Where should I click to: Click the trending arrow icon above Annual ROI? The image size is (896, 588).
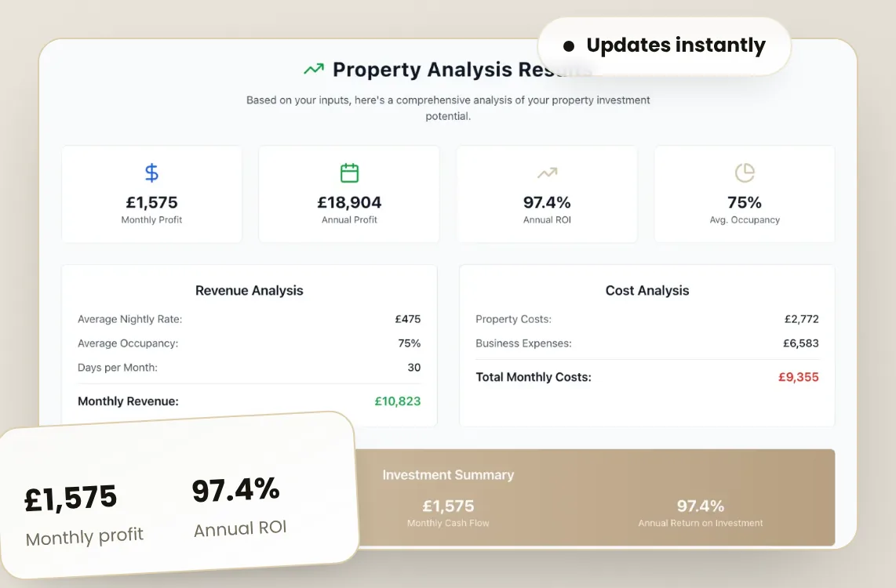(547, 172)
